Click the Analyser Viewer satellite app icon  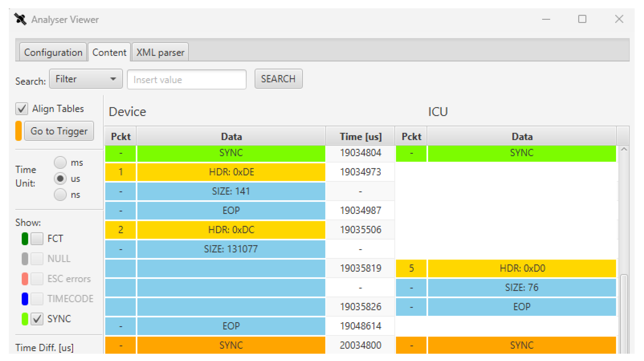pos(20,19)
